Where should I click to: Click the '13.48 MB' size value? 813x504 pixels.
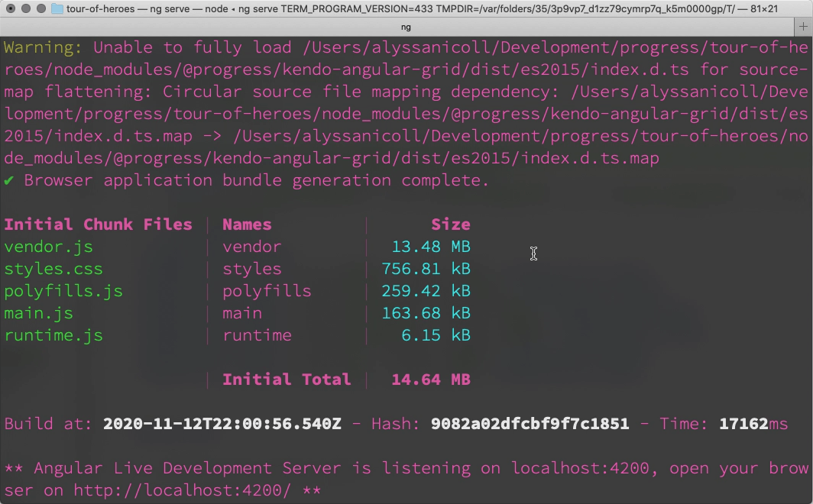point(431,247)
